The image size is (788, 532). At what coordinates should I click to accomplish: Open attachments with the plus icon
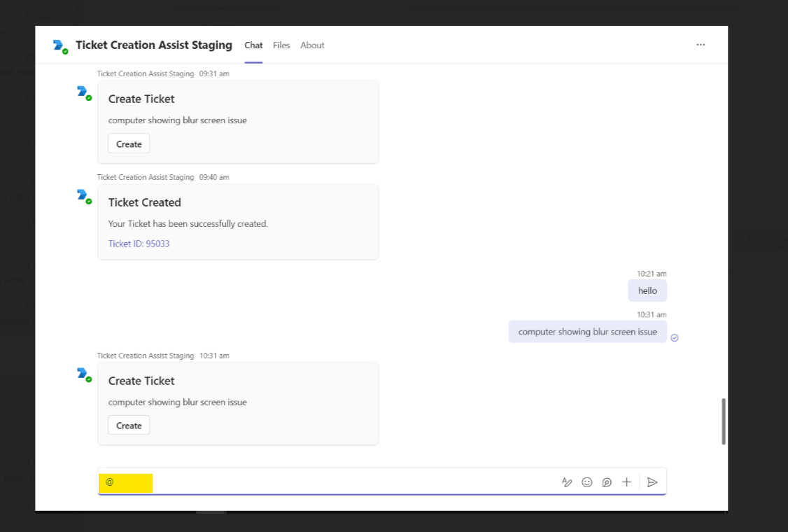pos(626,482)
